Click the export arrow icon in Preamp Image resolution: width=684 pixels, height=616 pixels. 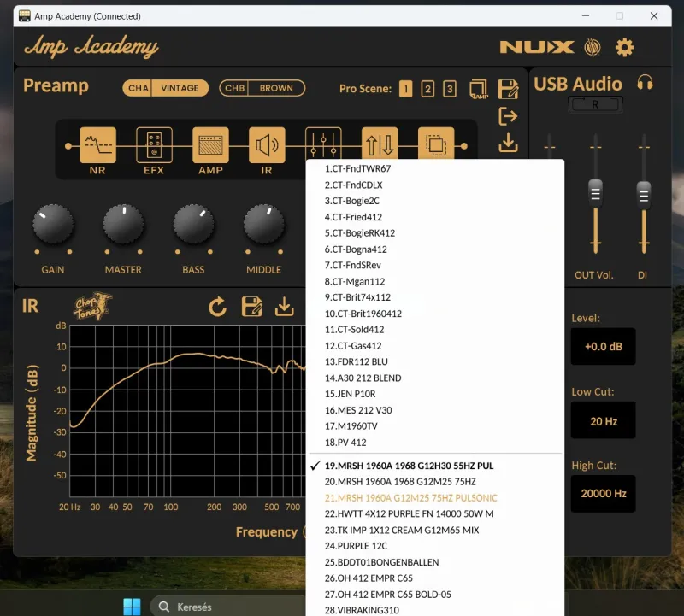point(508,116)
